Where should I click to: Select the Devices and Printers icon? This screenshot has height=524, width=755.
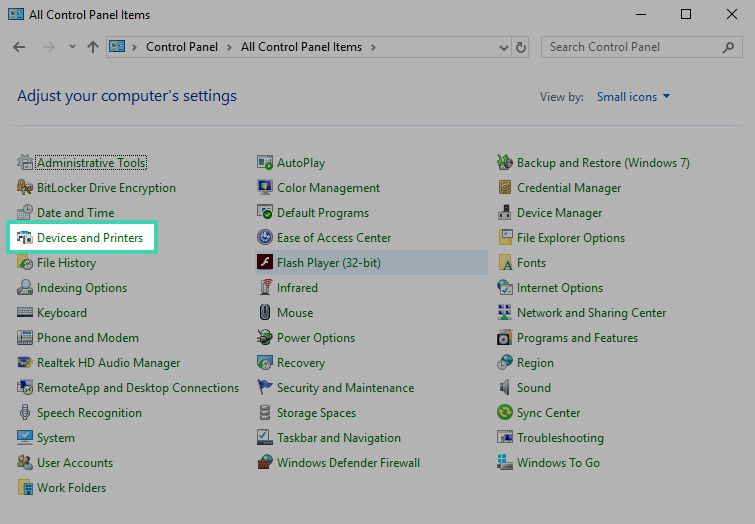[x=25, y=238]
